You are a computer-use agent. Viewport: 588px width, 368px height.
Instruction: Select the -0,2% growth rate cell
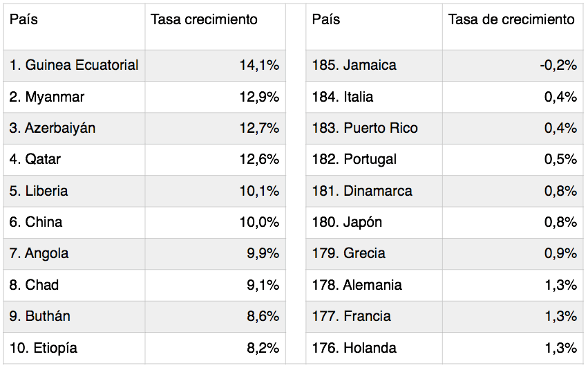click(x=513, y=66)
